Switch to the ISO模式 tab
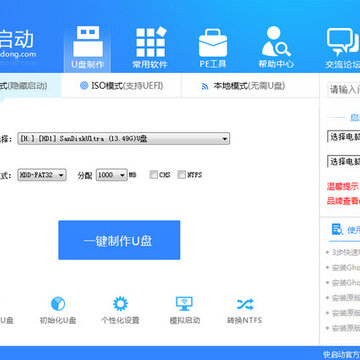 pos(122,86)
